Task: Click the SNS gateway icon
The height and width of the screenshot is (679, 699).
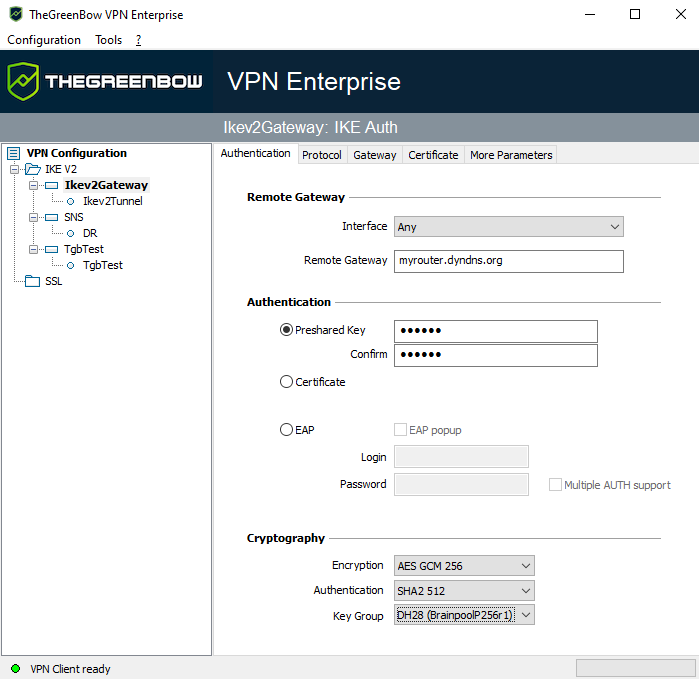Action: (x=51, y=217)
